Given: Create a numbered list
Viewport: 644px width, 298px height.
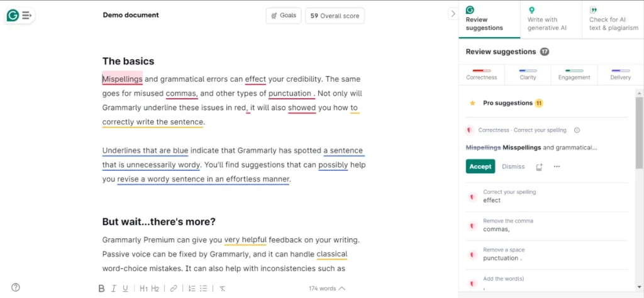Looking at the screenshot, I should [x=192, y=289].
